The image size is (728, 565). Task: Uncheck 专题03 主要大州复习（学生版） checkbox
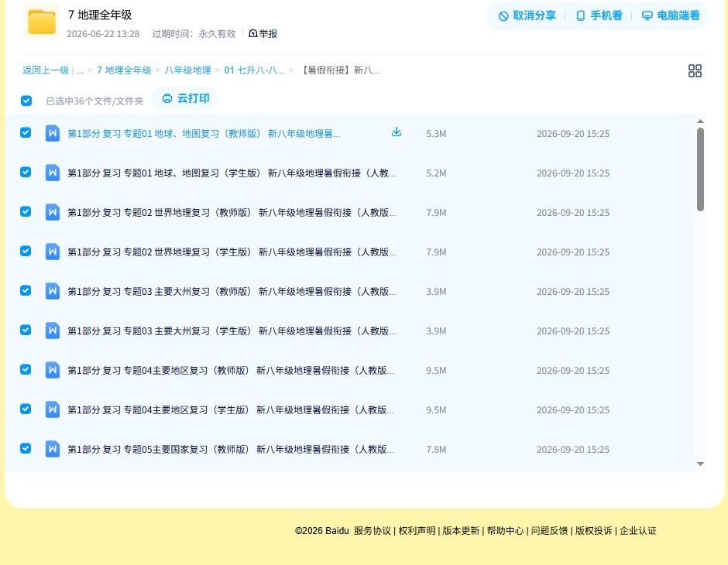(x=26, y=330)
